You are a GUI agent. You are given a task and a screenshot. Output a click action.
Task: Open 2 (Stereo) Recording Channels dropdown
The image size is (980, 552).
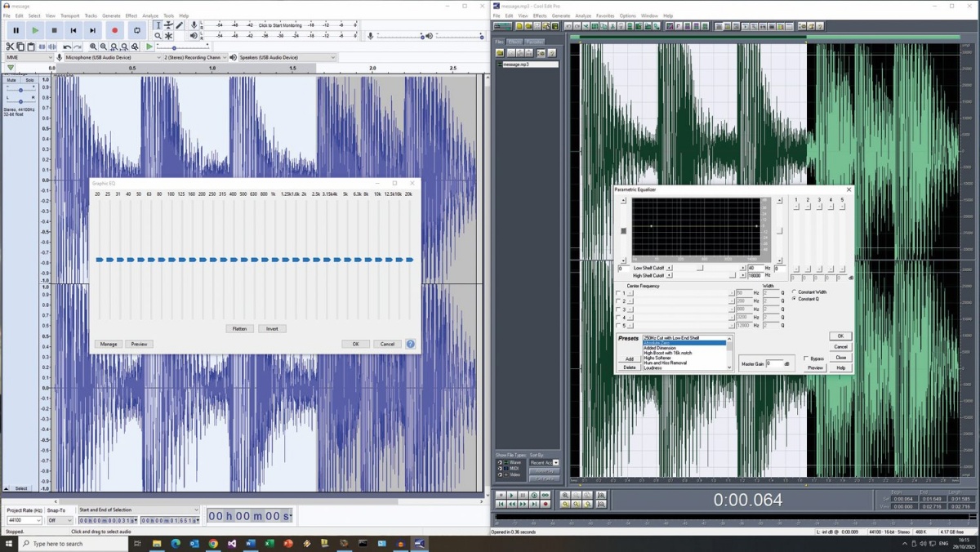coord(195,57)
